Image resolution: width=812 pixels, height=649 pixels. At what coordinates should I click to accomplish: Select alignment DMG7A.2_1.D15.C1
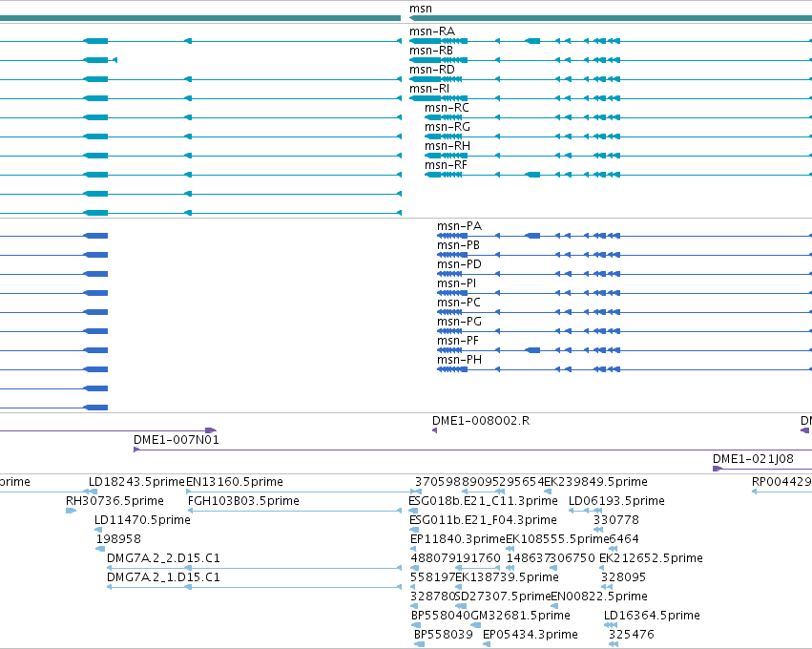(x=163, y=578)
